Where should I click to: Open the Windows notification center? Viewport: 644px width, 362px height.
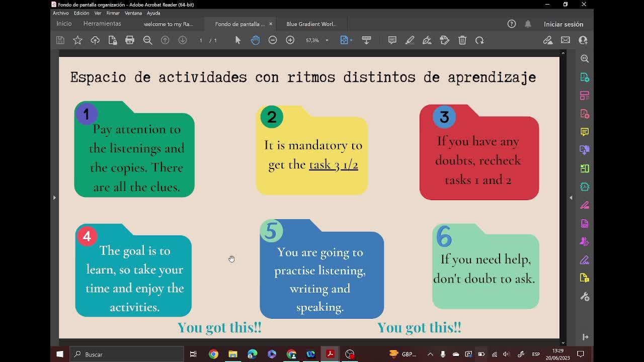[x=581, y=354]
